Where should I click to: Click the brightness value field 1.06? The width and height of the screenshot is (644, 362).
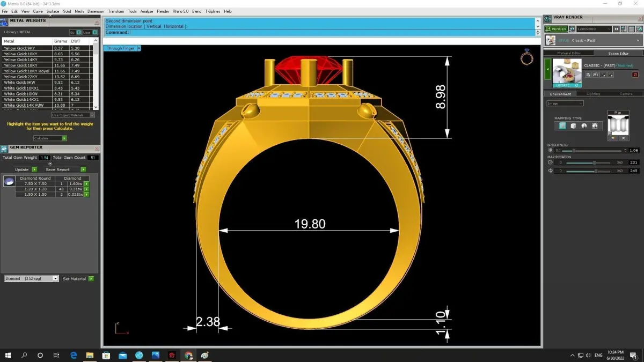tap(634, 151)
